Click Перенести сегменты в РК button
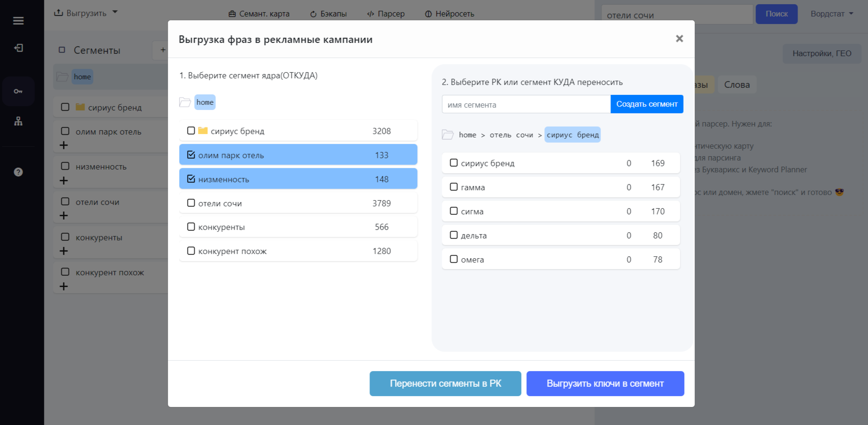The height and width of the screenshot is (425, 868). pos(446,383)
